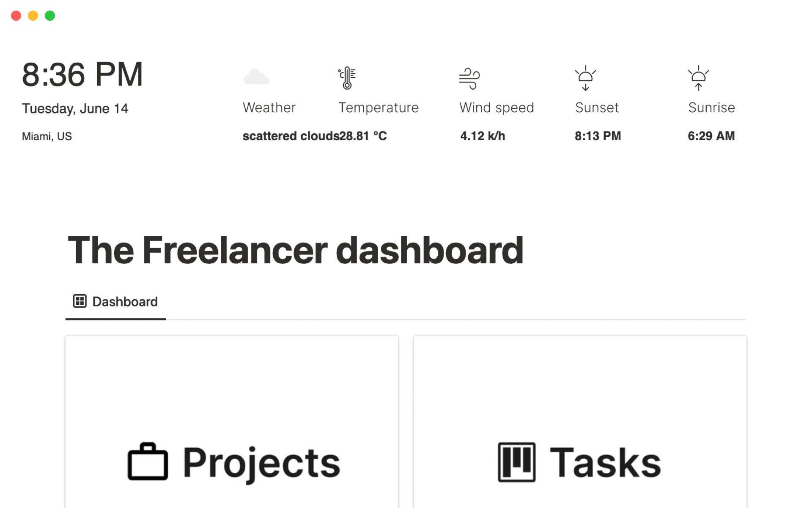The width and height of the screenshot is (812, 508).
Task: Click the Dashboard grid icon
Action: [x=80, y=301]
